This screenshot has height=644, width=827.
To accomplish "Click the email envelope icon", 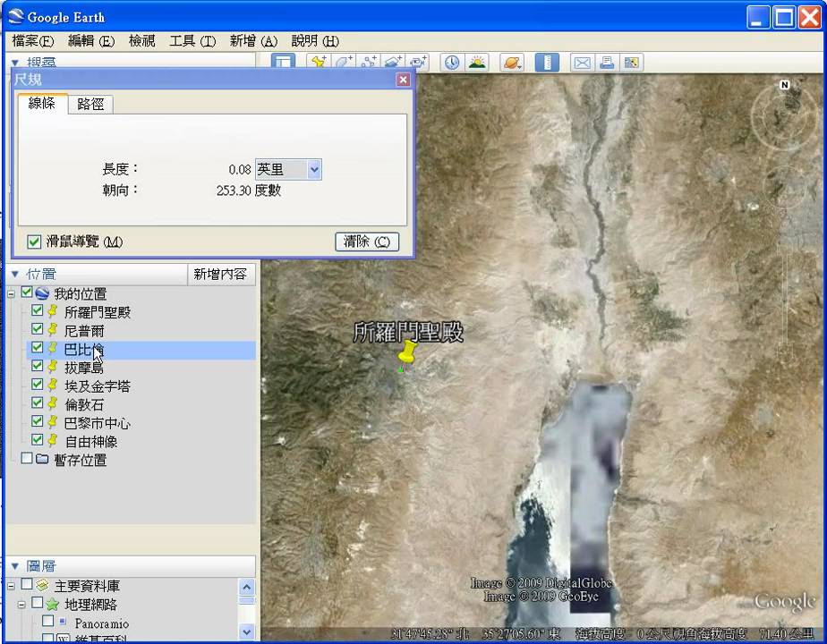I will [x=582, y=63].
